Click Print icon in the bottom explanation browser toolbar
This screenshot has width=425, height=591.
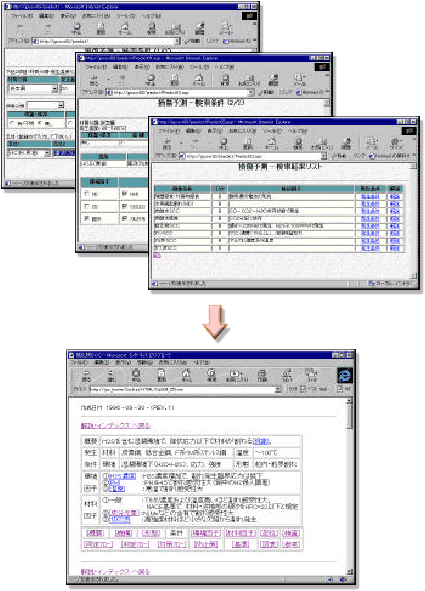[262, 375]
